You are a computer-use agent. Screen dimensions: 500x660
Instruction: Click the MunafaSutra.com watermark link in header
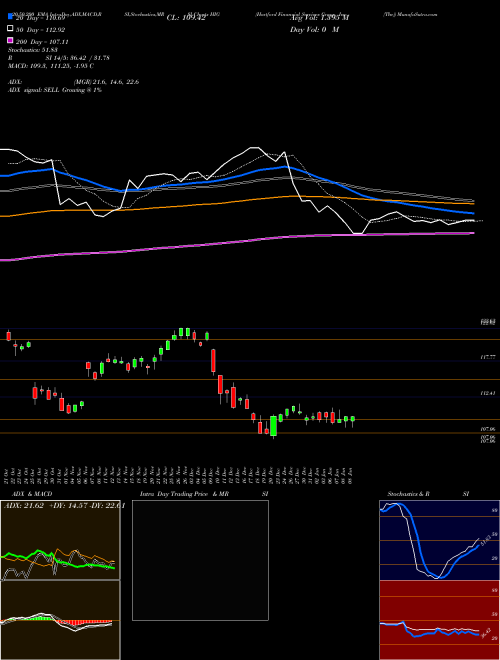(x=410, y=14)
